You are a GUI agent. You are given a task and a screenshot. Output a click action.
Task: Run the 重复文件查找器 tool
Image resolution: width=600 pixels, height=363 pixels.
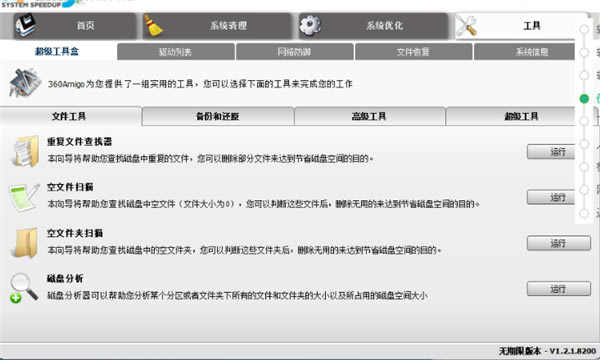click(551, 152)
